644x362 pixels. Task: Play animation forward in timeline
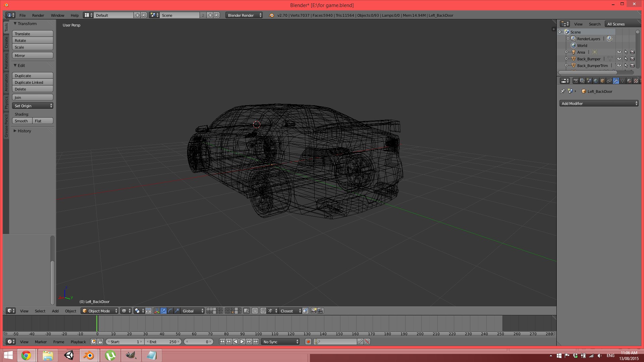[x=242, y=342]
